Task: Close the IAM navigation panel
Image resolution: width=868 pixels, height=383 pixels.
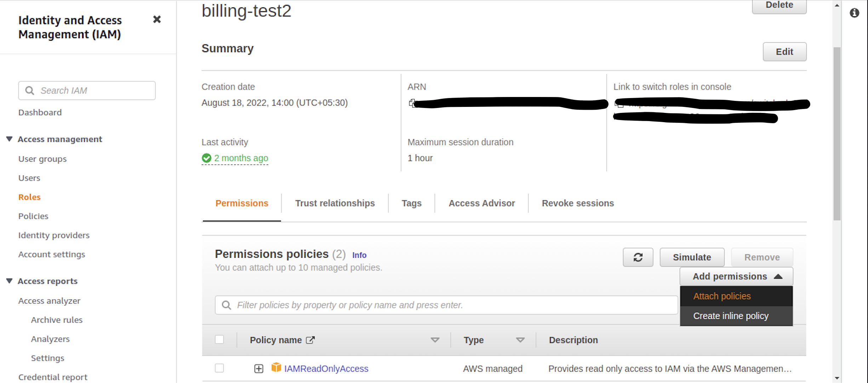Action: tap(157, 19)
